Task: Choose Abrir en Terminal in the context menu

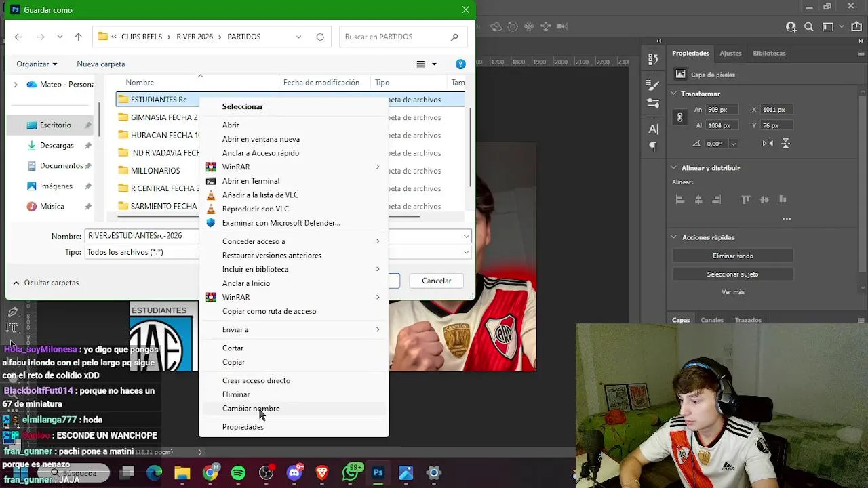Action: [x=294, y=181]
